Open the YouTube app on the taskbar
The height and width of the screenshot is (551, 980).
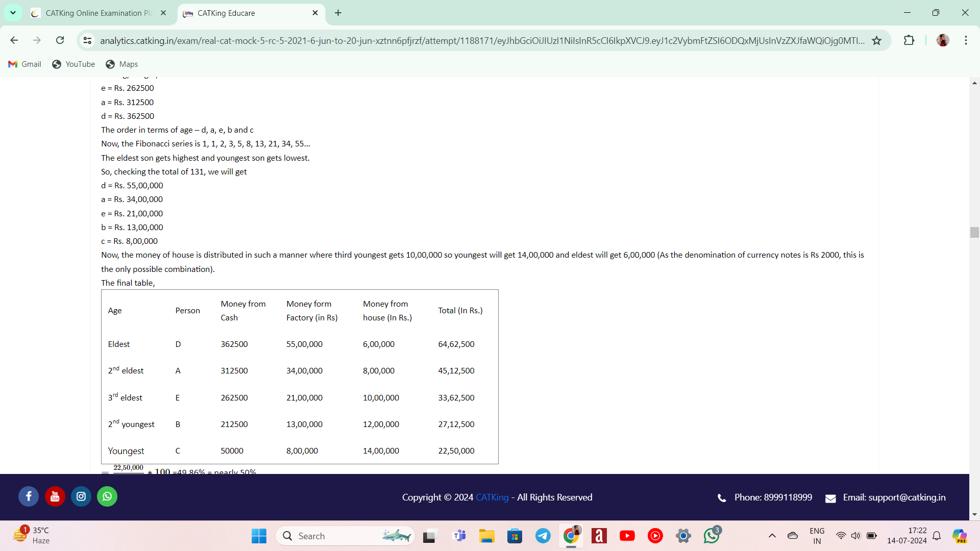(x=627, y=536)
